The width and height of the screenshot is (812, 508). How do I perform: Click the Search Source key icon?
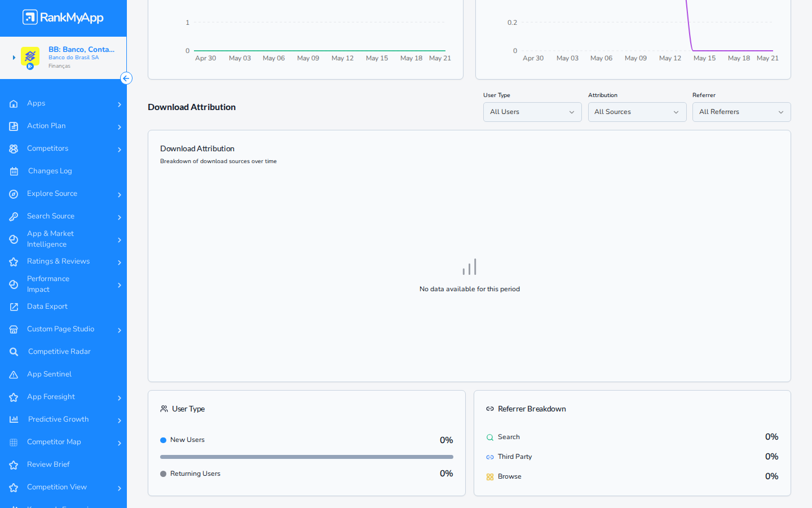coord(14,217)
